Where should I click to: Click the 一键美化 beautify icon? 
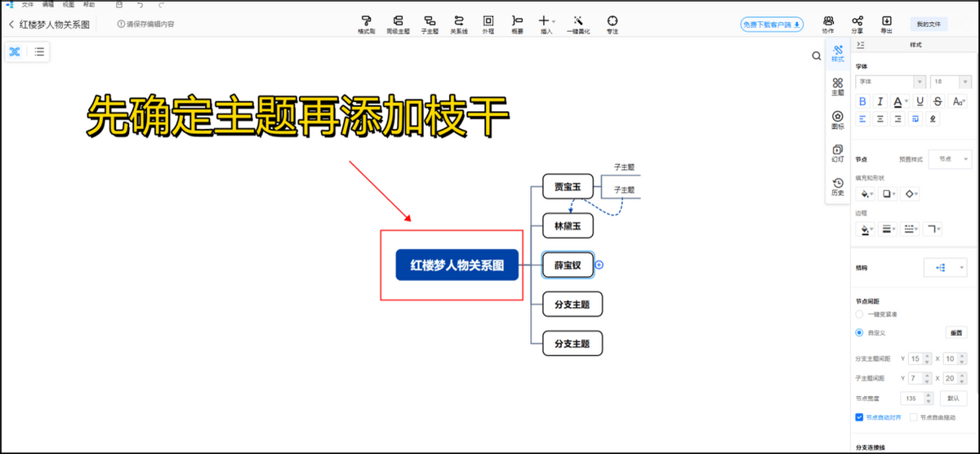pos(578,24)
